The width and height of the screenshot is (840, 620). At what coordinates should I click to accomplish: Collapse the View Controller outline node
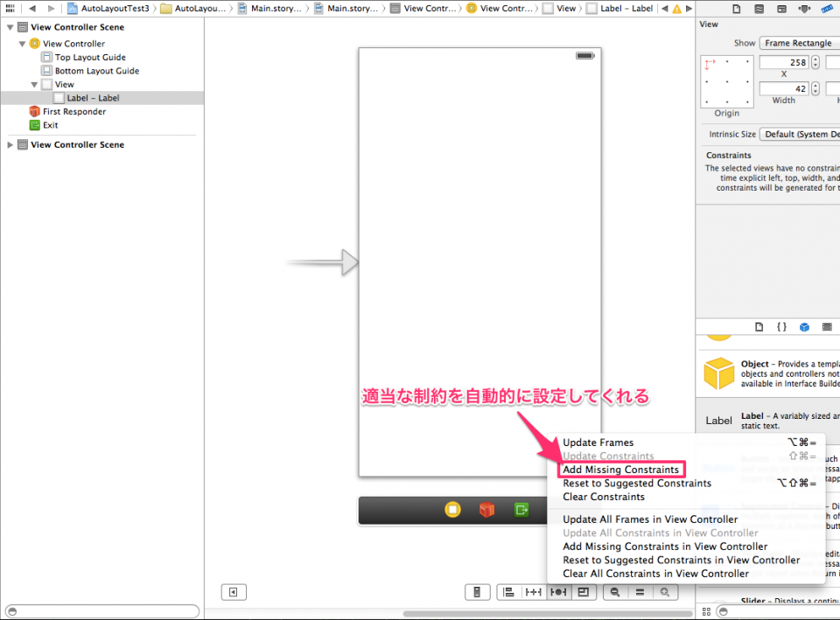[22, 44]
